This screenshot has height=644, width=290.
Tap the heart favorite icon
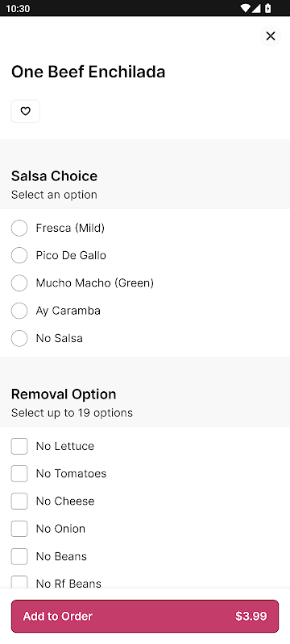pyautogui.click(x=26, y=111)
